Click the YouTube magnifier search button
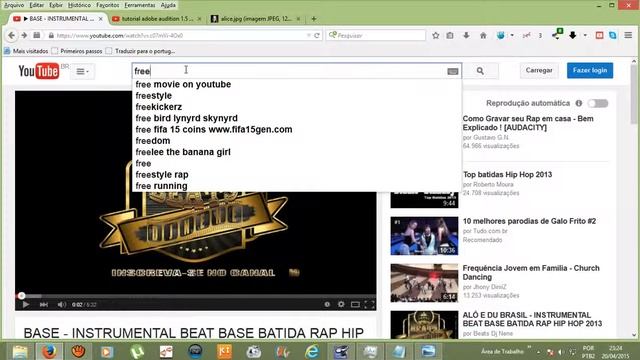 click(x=480, y=71)
